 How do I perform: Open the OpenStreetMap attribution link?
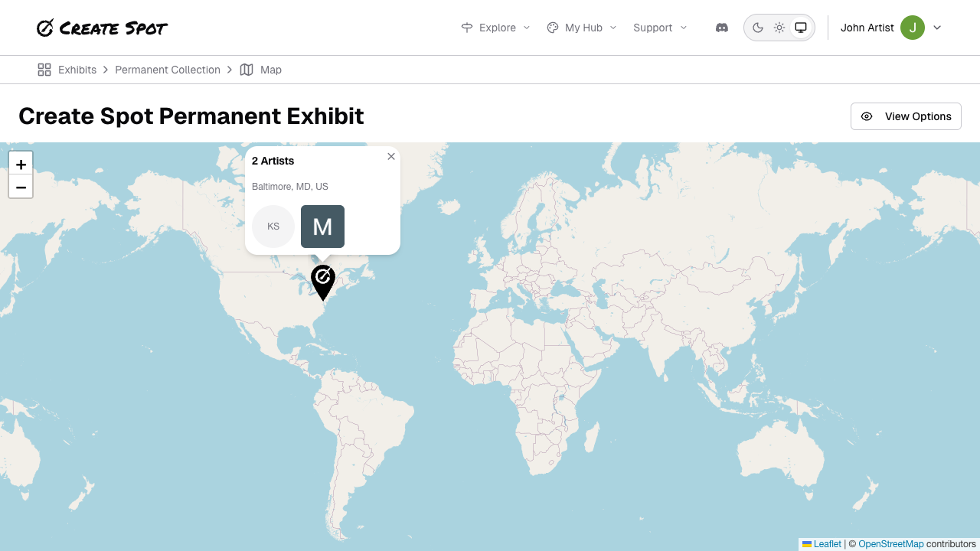pyautogui.click(x=891, y=543)
